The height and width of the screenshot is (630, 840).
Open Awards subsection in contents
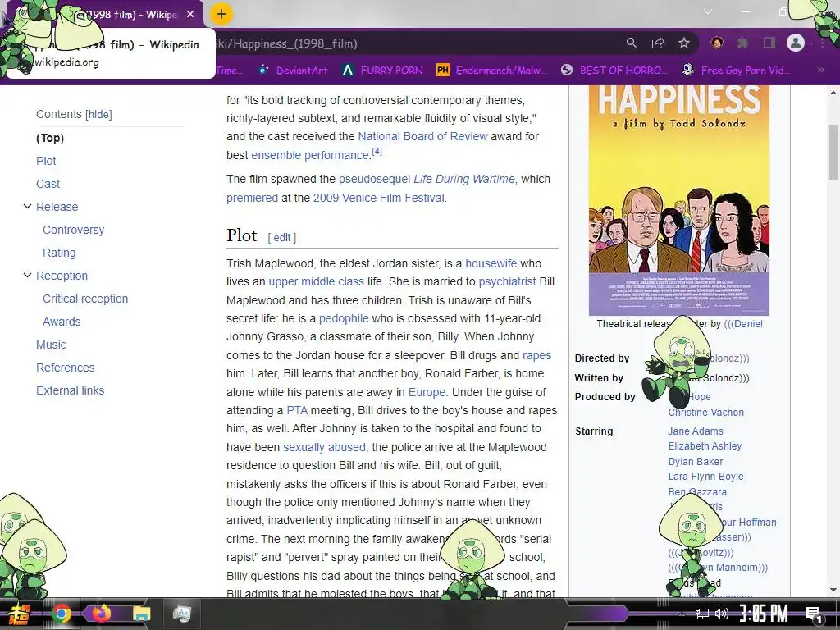pyautogui.click(x=62, y=322)
